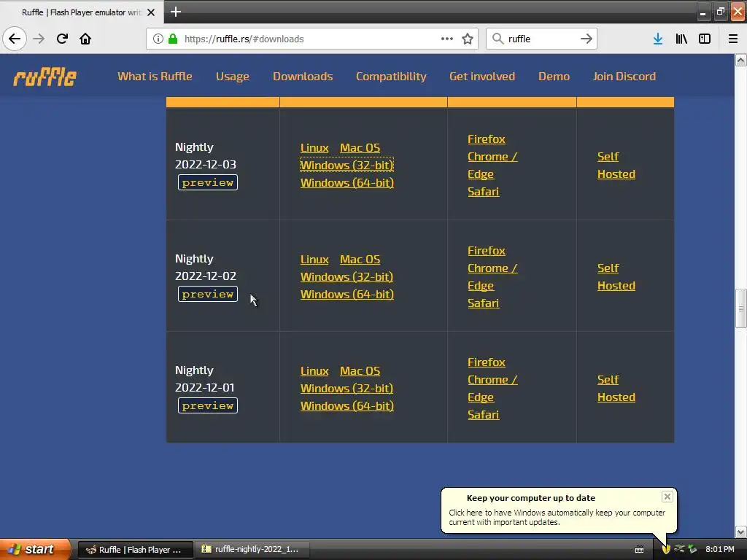The width and height of the screenshot is (747, 560).
Task: Bookmark this page with the star
Action: click(468, 39)
